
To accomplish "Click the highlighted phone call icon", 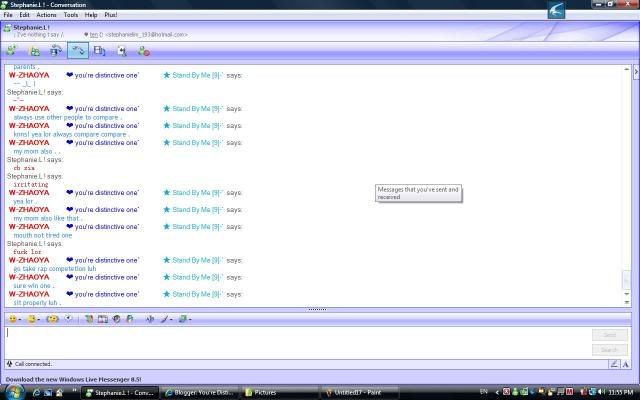I will coord(78,51).
